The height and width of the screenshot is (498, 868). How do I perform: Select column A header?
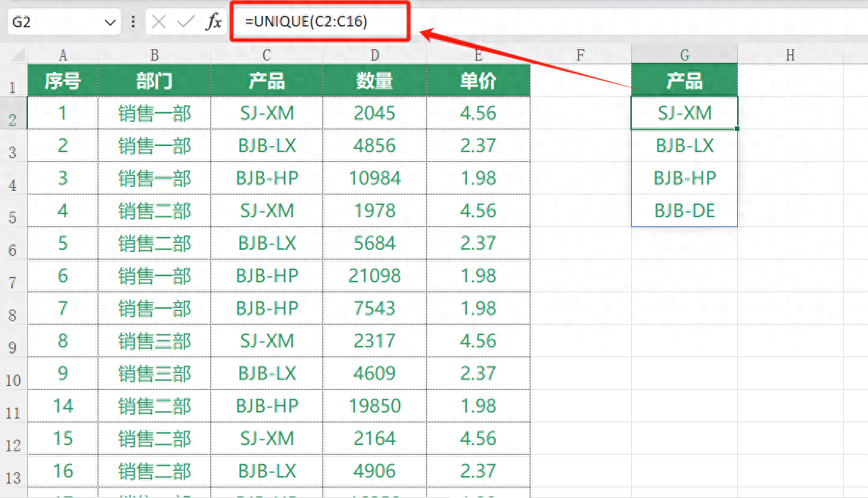63,54
